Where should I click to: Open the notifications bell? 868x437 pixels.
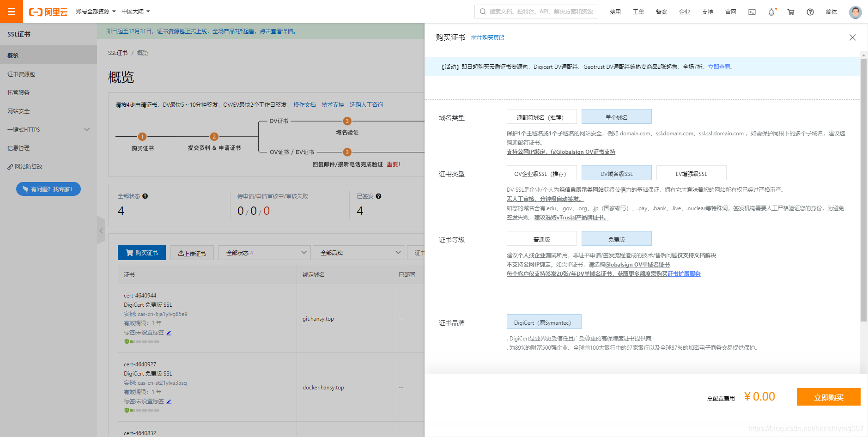click(x=771, y=12)
